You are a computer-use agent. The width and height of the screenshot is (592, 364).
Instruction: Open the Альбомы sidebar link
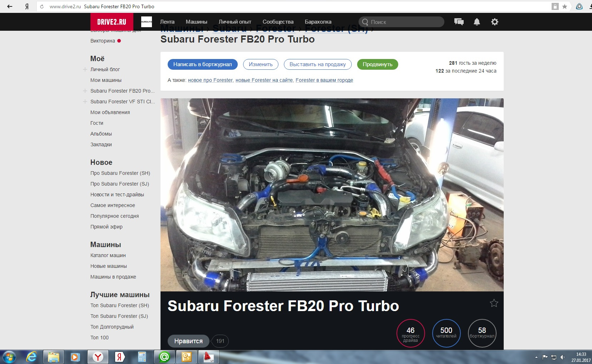[x=101, y=134]
